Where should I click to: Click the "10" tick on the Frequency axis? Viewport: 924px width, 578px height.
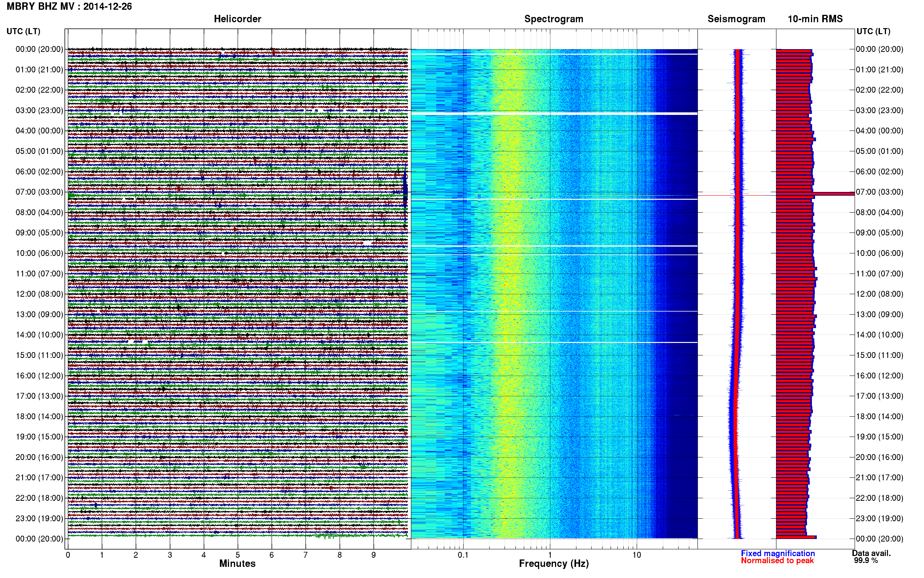click(636, 555)
